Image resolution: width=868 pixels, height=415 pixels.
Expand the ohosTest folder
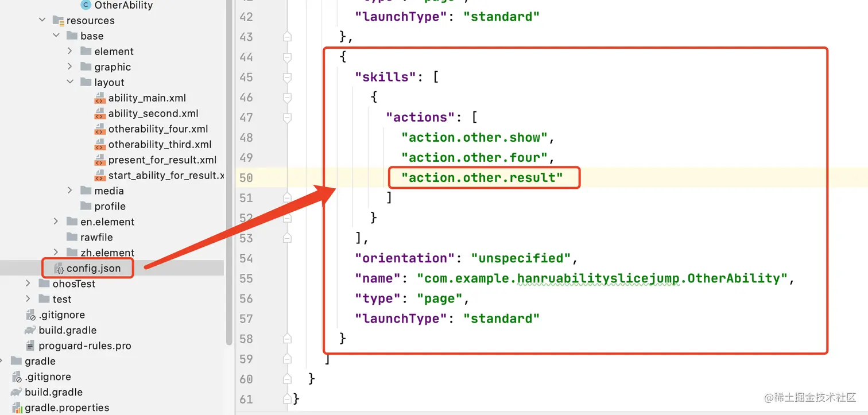click(x=28, y=284)
